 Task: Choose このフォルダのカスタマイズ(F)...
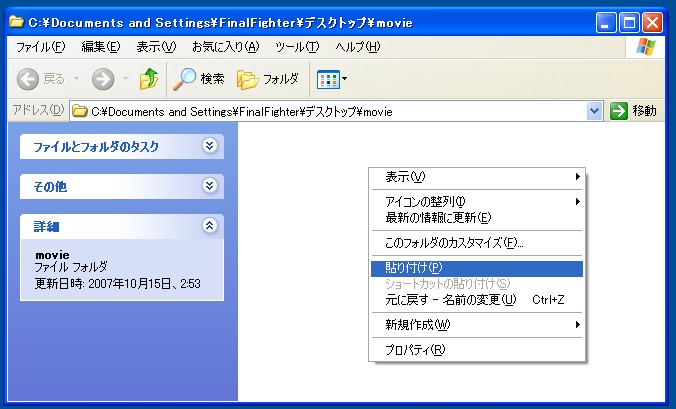click(x=477, y=243)
